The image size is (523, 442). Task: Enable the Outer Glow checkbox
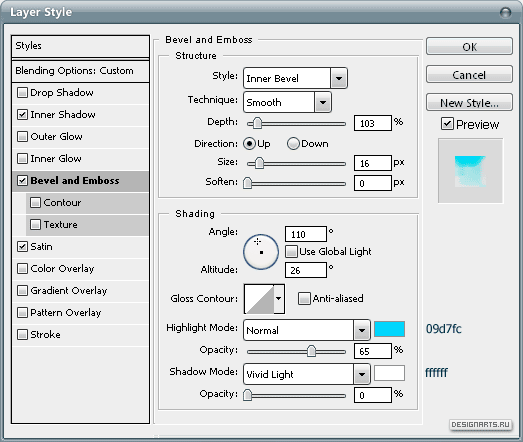coord(22,136)
